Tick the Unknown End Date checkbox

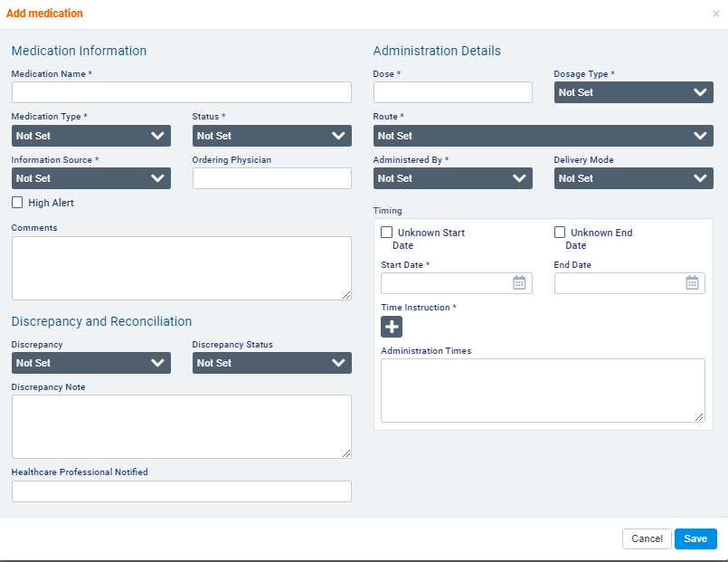pos(560,233)
